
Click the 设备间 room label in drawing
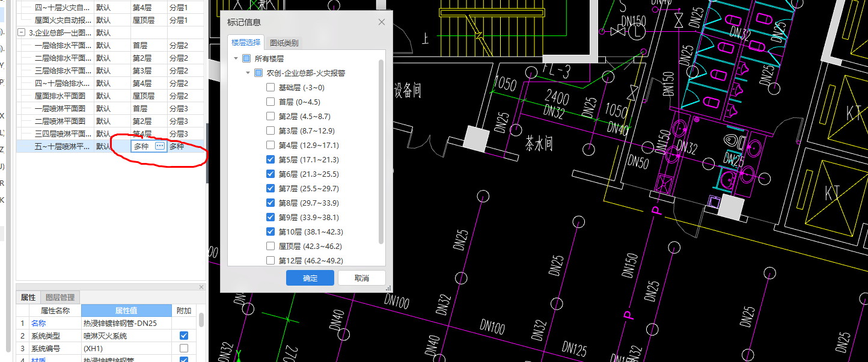(x=407, y=91)
